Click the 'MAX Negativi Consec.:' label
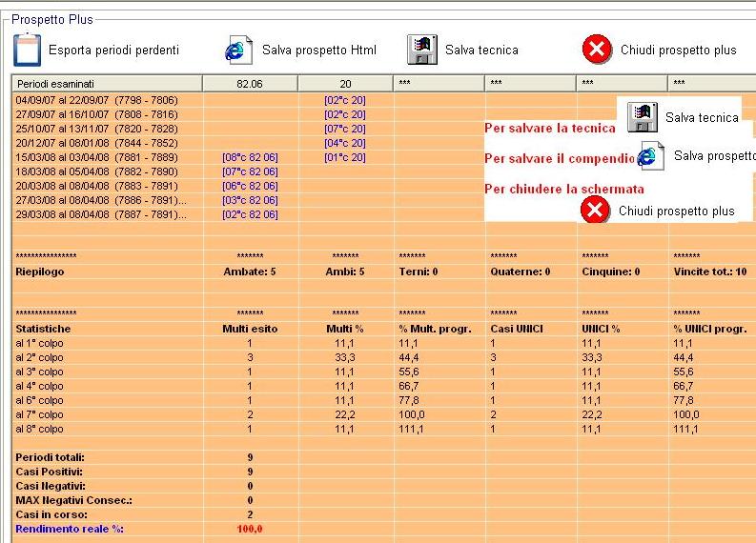 73,500
